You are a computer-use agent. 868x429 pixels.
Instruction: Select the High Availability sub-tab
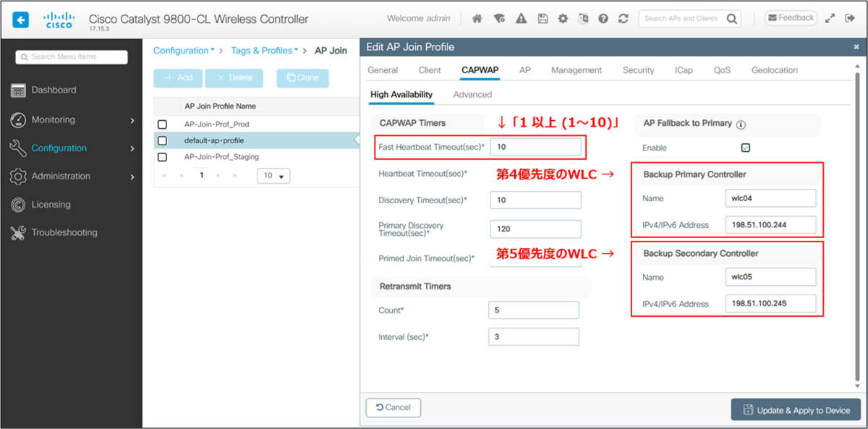(x=401, y=95)
